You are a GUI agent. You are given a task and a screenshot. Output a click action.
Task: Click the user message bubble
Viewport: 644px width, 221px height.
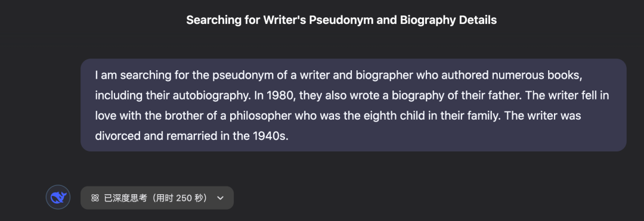pyautogui.click(x=353, y=105)
